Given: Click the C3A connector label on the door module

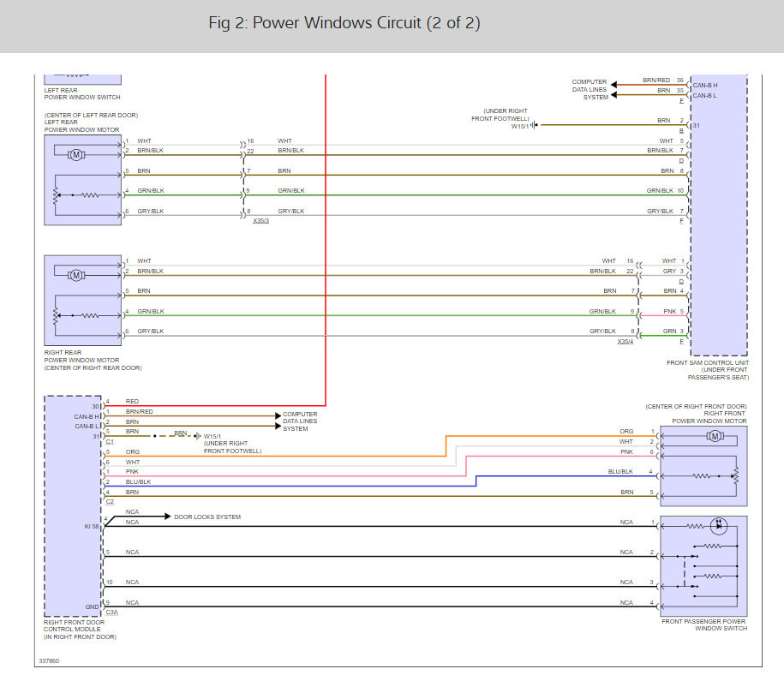Looking at the screenshot, I should (x=113, y=612).
